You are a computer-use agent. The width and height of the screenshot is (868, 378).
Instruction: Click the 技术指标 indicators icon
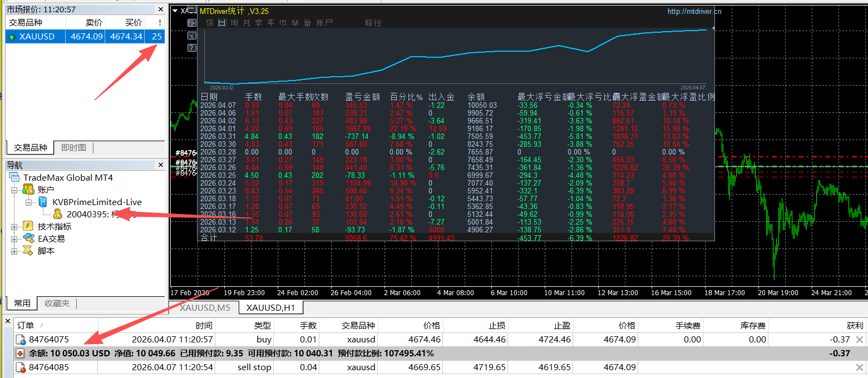point(28,226)
